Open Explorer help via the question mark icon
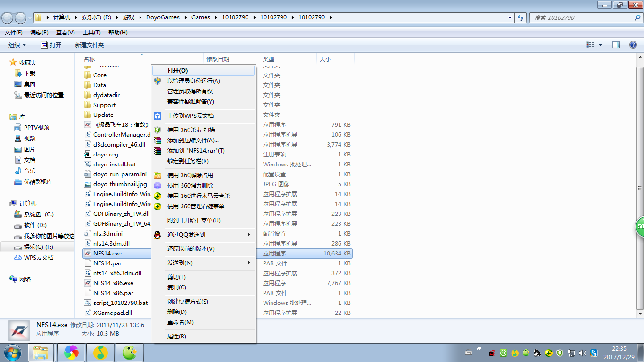This screenshot has height=362, width=644. point(633,45)
